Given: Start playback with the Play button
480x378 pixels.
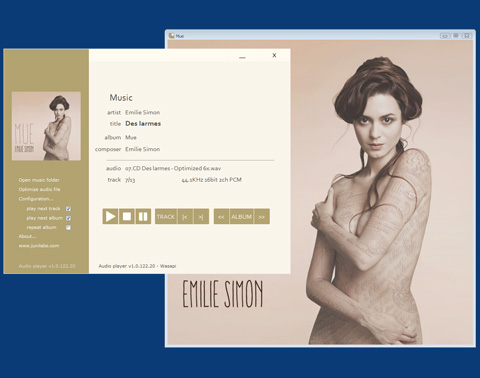Looking at the screenshot, I should tap(110, 217).
